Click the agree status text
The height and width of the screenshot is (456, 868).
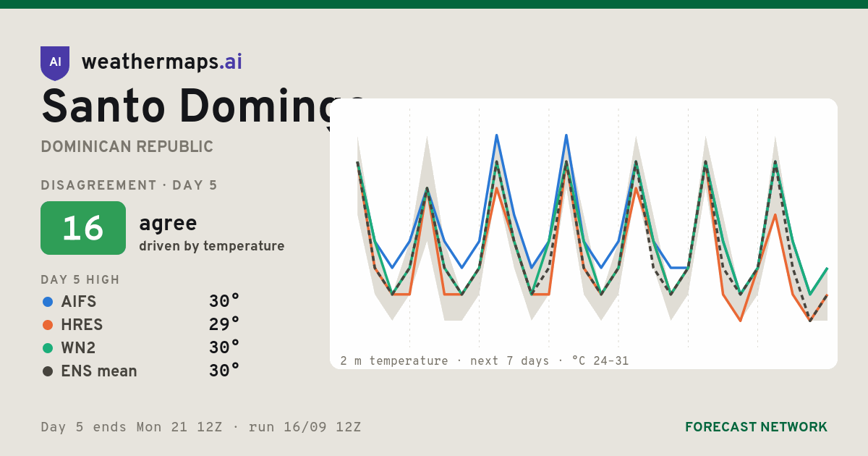pos(168,224)
